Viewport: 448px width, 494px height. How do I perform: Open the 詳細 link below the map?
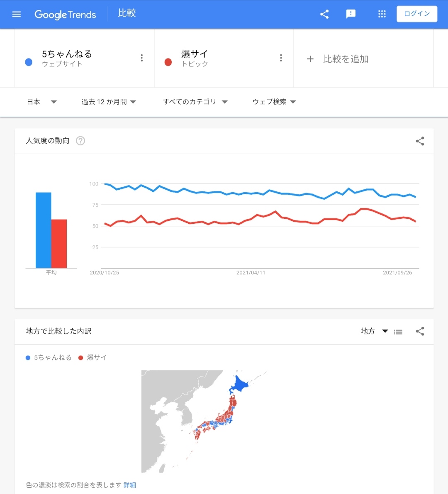click(130, 485)
